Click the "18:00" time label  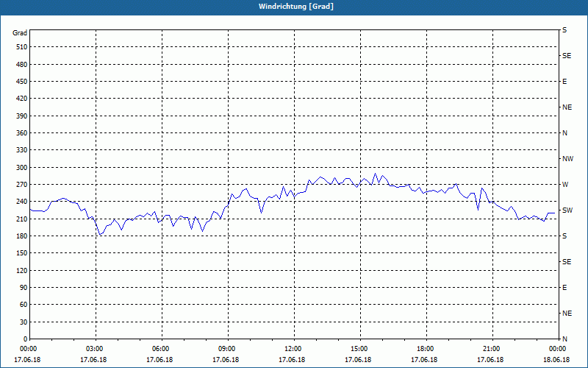pos(426,349)
